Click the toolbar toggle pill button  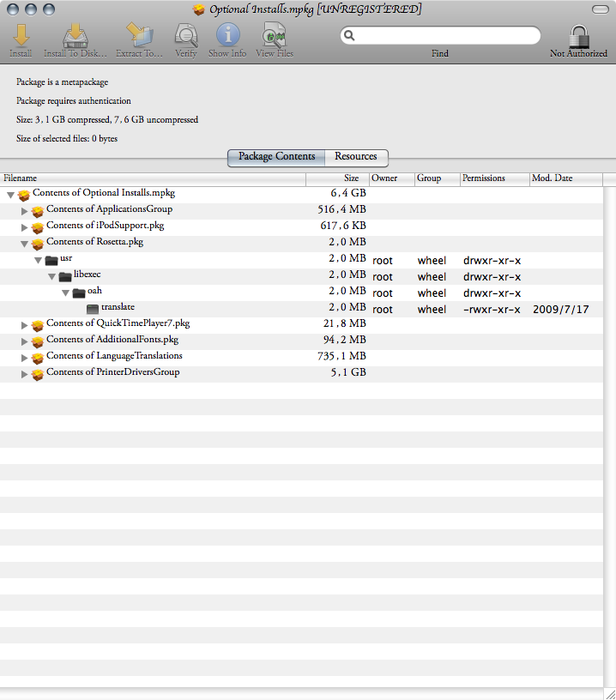(x=601, y=9)
